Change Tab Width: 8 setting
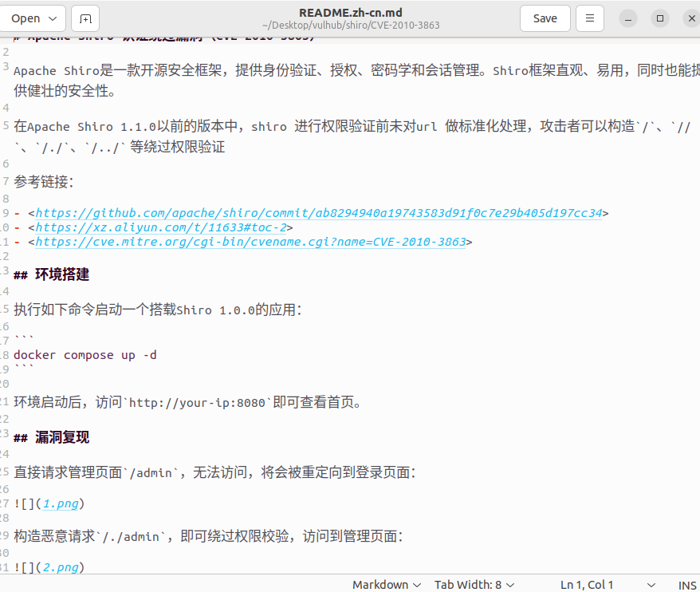Viewport: 700px width, 592px height. tap(474, 584)
